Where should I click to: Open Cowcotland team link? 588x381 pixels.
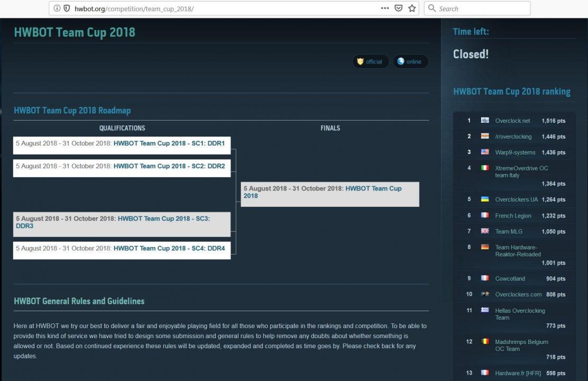pyautogui.click(x=510, y=278)
